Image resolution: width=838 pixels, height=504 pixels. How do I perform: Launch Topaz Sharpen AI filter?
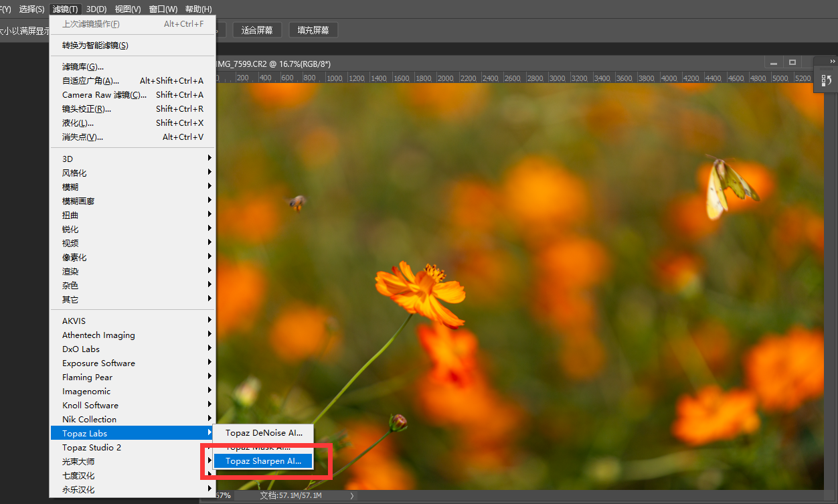point(263,461)
